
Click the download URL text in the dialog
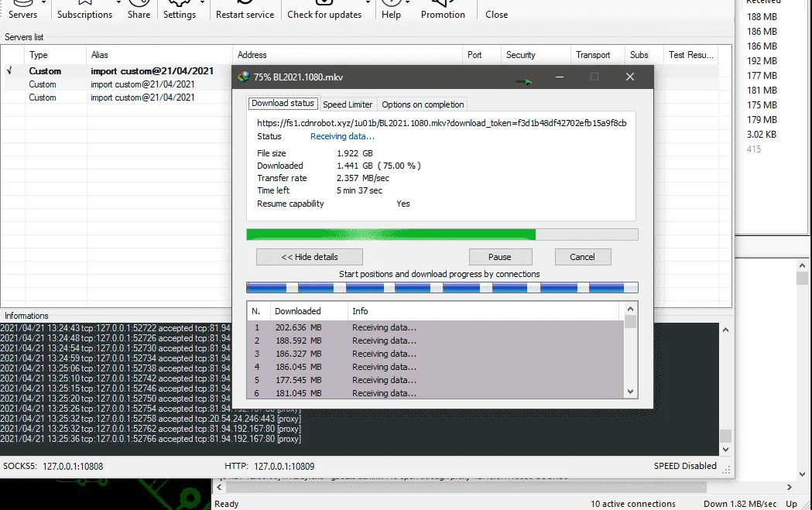click(x=442, y=123)
